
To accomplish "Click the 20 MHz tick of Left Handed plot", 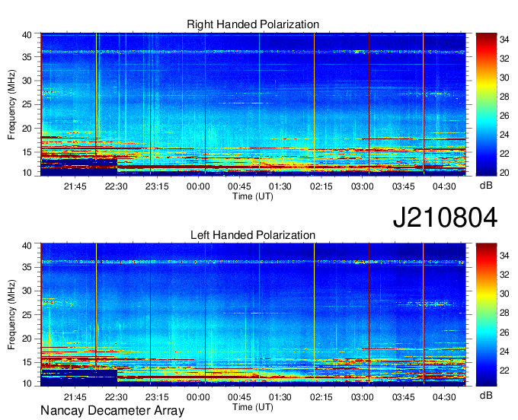I will point(27,339).
